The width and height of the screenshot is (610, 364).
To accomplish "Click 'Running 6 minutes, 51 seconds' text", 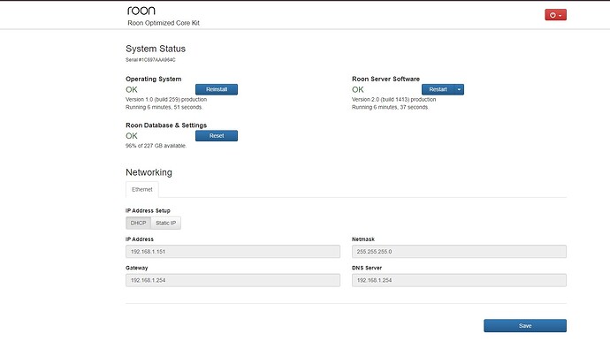I will [164, 107].
